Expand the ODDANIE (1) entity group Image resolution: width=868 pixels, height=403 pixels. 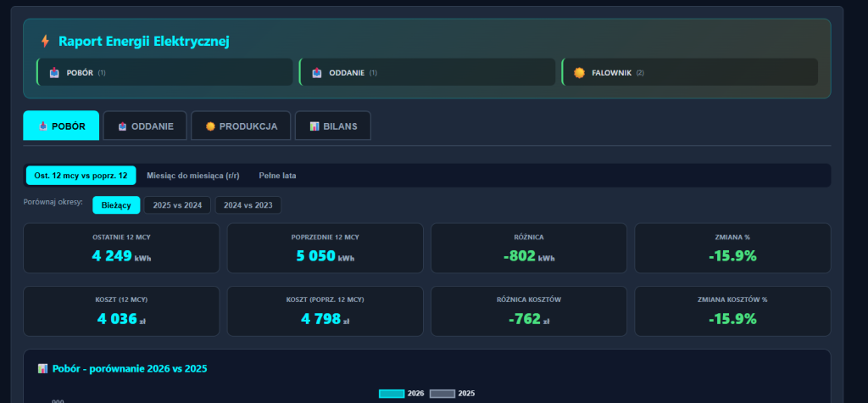tap(428, 73)
